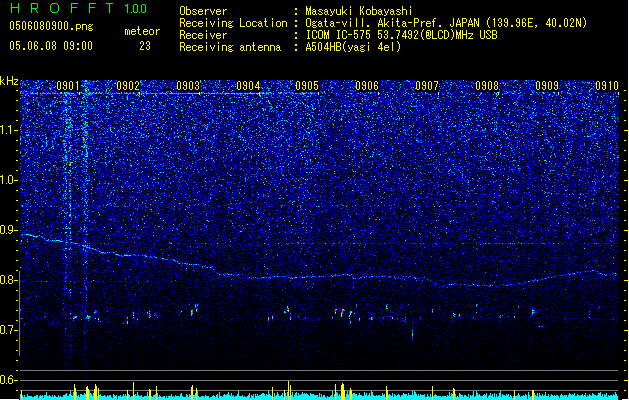Click the kHz axis unit label
The image size is (629, 400).
pos(9,81)
